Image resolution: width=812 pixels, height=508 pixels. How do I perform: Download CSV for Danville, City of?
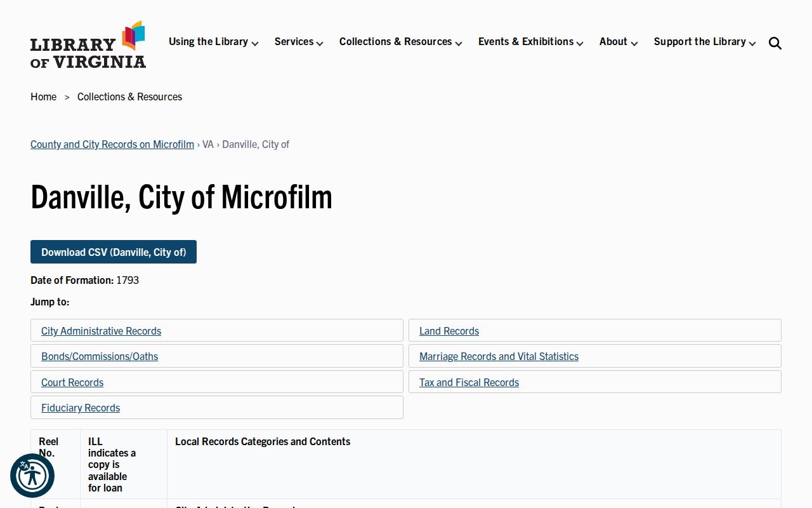coord(114,252)
